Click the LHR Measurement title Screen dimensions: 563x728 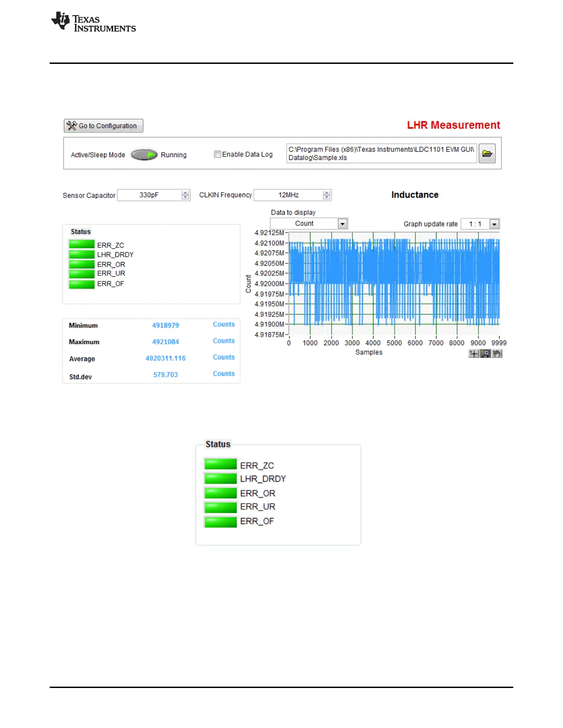click(454, 125)
